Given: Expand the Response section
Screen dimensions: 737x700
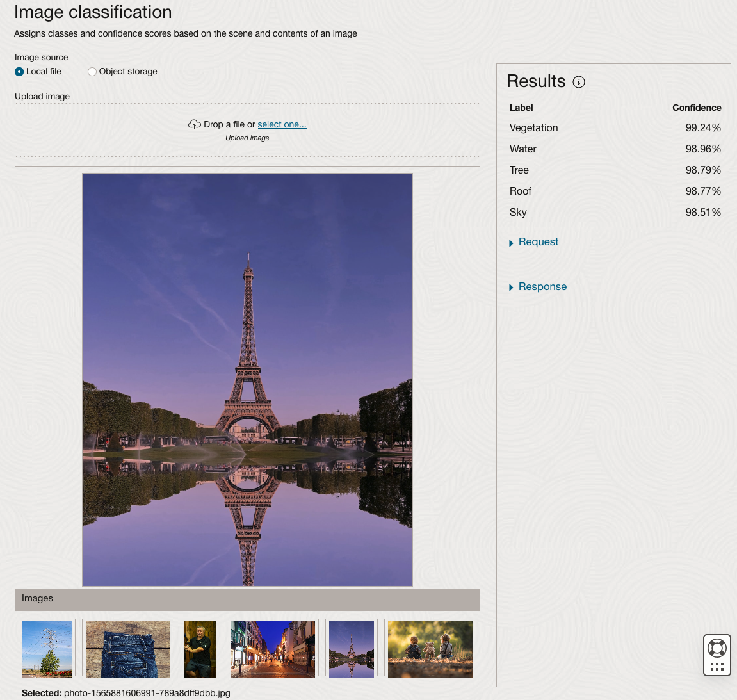Looking at the screenshot, I should [x=542, y=287].
